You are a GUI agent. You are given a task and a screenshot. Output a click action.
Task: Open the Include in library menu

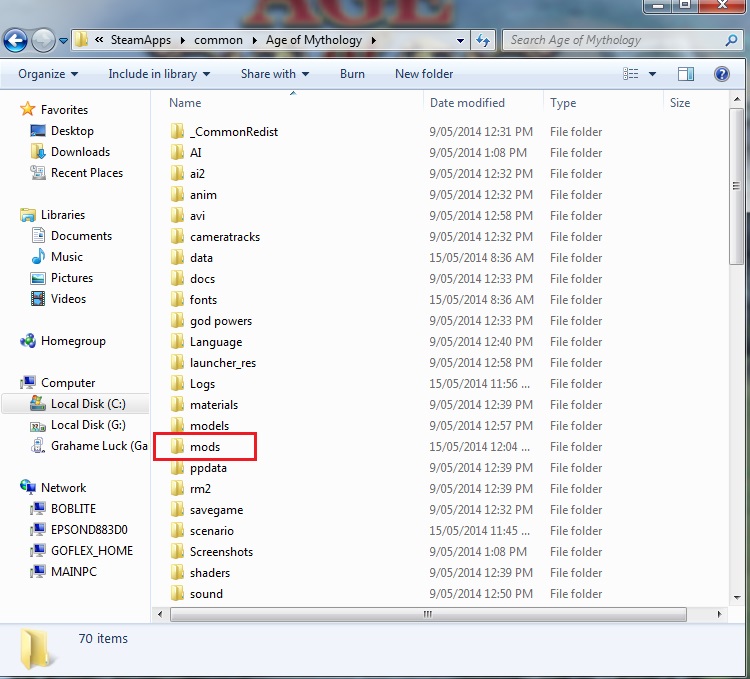[159, 74]
